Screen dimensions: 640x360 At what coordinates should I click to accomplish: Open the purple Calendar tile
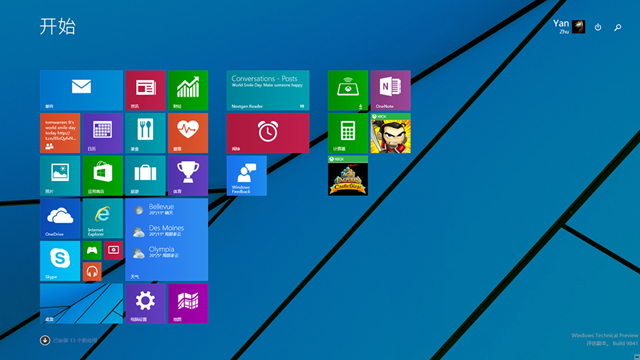pos(102,133)
